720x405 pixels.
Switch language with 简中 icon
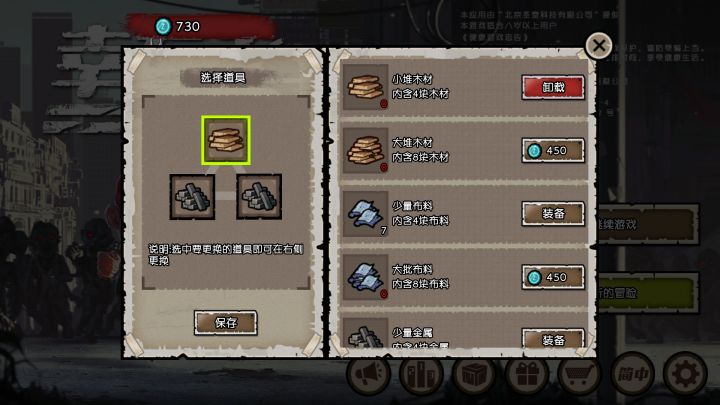coord(633,374)
